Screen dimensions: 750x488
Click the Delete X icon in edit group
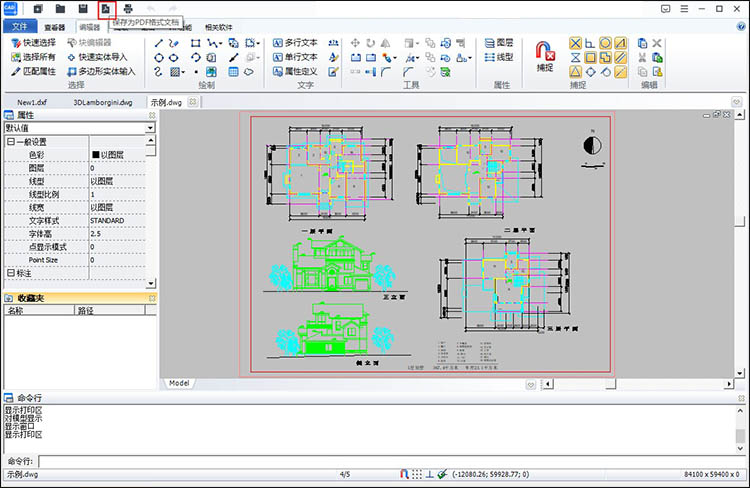(657, 44)
